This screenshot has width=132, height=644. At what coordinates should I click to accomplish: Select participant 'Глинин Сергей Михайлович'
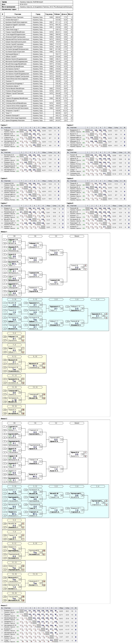pyautogui.click(x=15, y=32)
